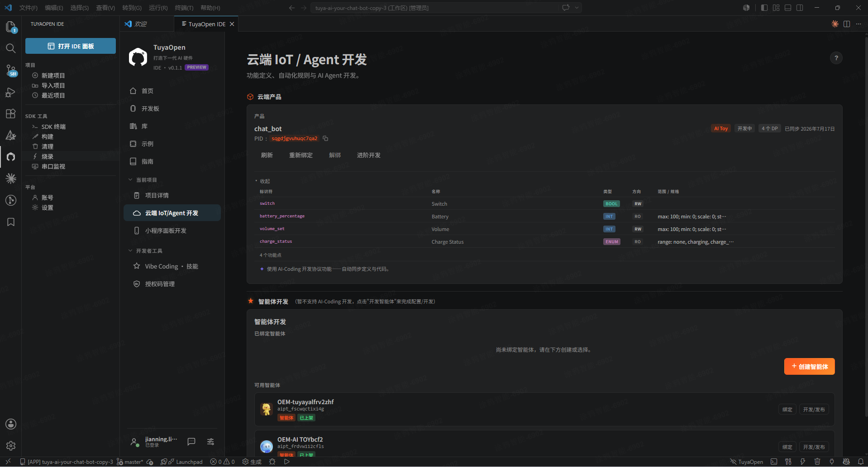Click the title bar search command center field
Image resolution: width=868 pixels, height=467 pixels.
point(434,8)
